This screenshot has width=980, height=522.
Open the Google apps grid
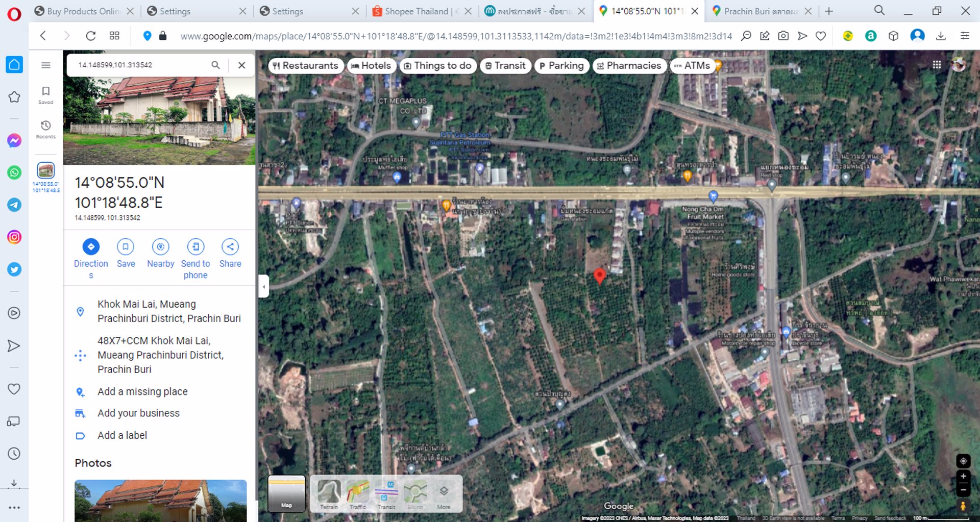pos(938,64)
